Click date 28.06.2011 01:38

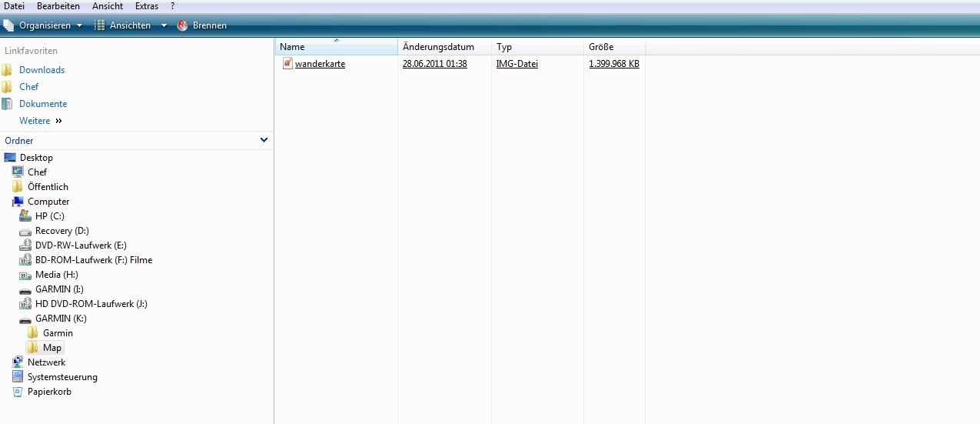coord(435,64)
